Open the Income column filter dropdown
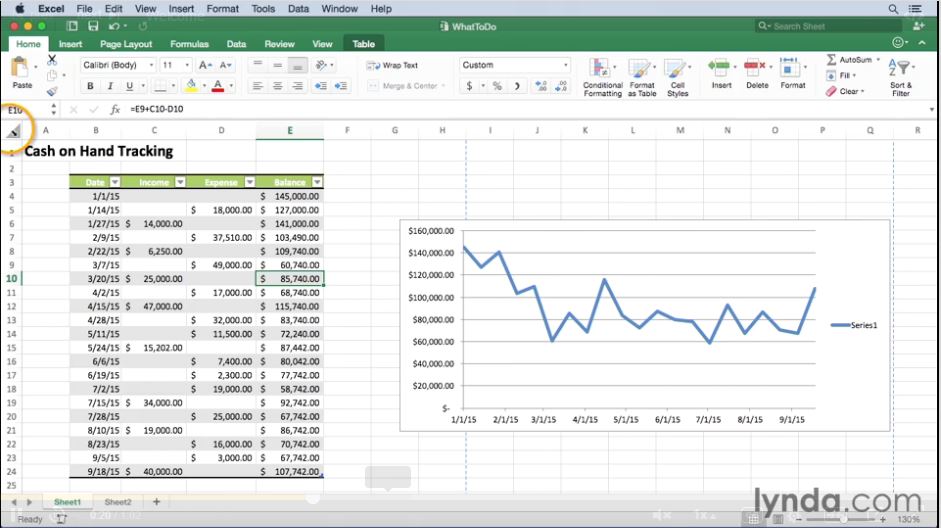 180,182
